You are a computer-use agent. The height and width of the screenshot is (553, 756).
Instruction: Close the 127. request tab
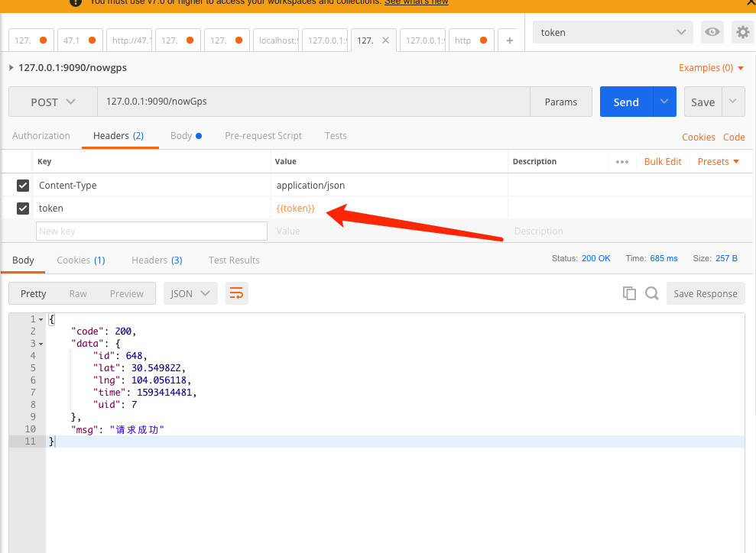pyautogui.click(x=386, y=40)
